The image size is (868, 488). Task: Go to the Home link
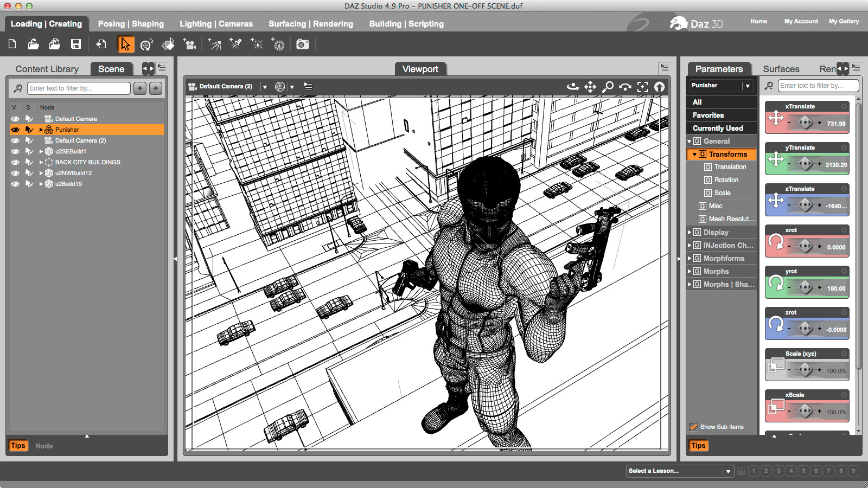tap(758, 21)
